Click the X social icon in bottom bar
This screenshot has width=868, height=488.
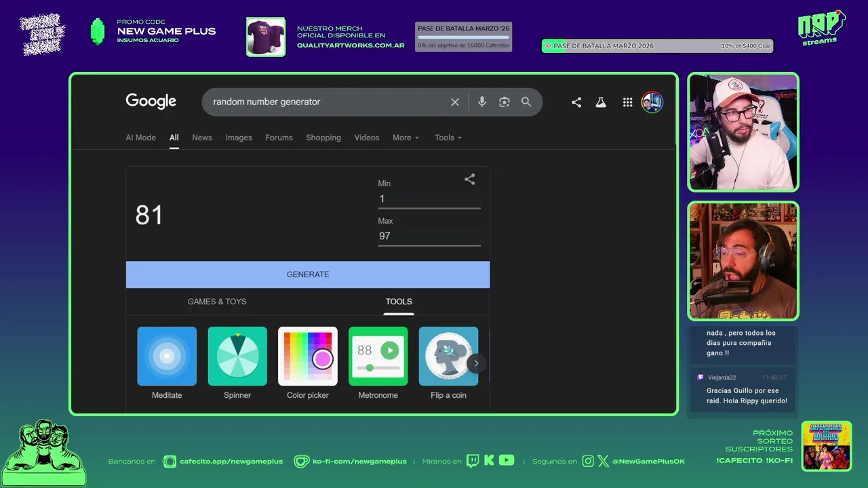click(603, 461)
